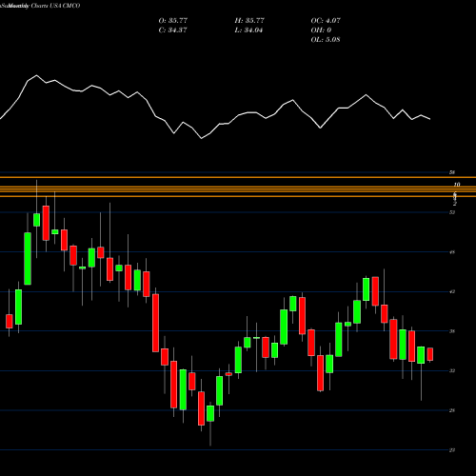Click the lowest price axis label '23'
The image size is (476, 476).
tap(452, 450)
